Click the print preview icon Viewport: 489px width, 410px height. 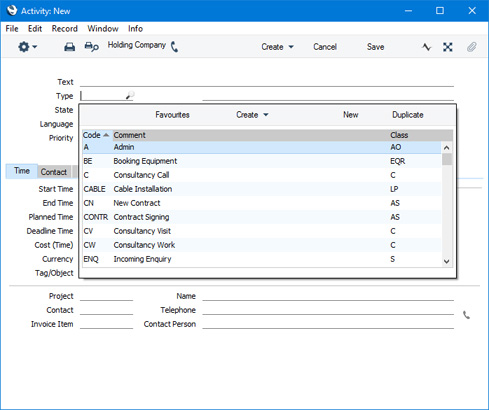pos(91,47)
